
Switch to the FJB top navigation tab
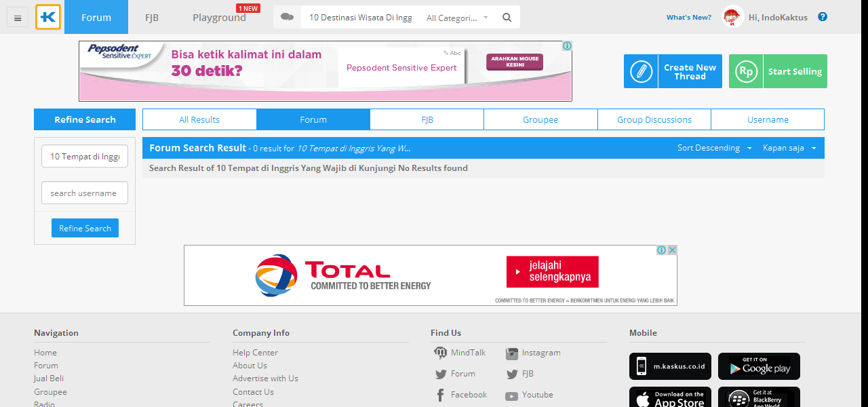(152, 17)
